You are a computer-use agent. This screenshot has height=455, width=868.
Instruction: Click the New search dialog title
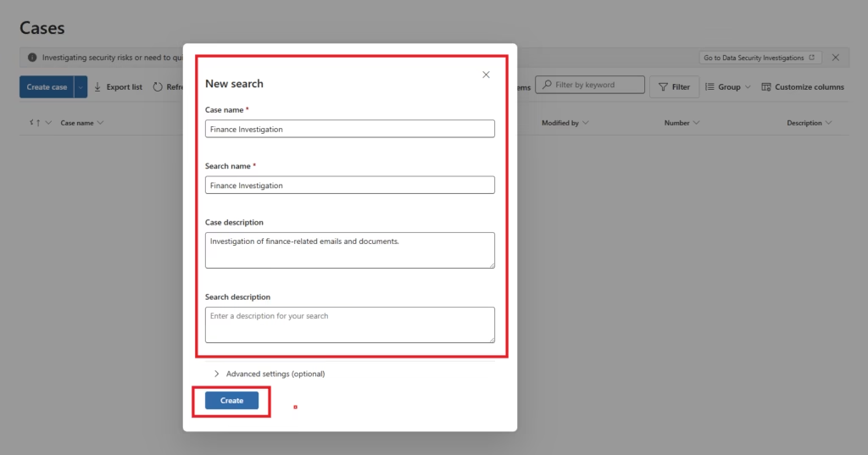[234, 84]
